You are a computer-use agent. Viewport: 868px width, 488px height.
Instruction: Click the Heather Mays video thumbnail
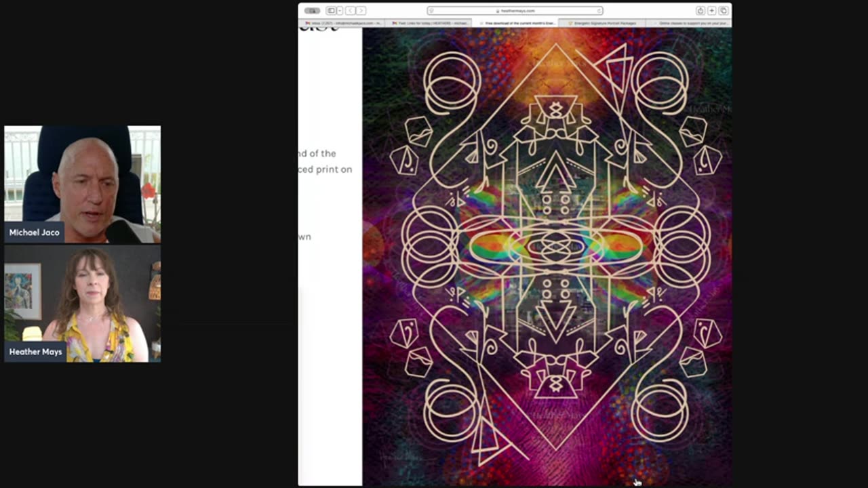[83, 304]
